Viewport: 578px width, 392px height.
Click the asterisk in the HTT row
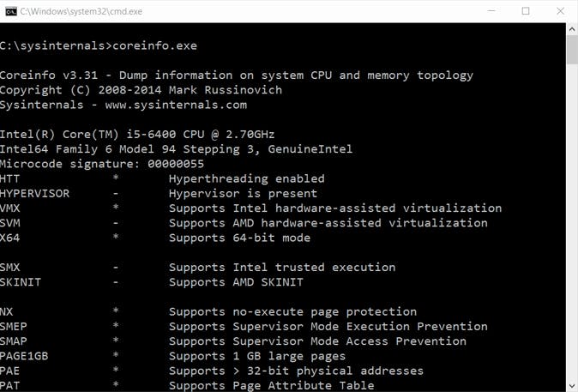tap(115, 178)
